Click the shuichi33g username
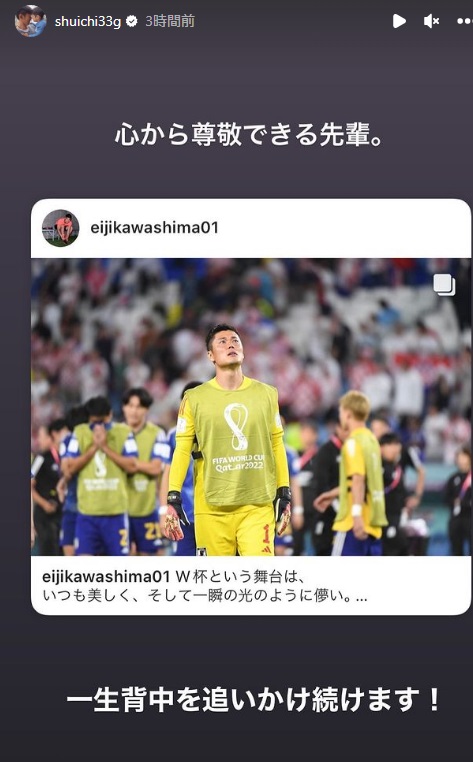473x762 pixels. pyautogui.click(x=88, y=21)
